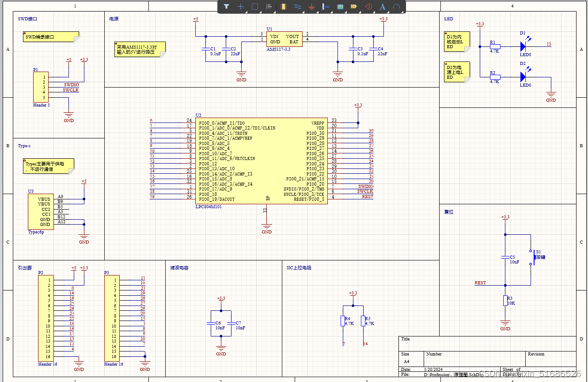The image size is (588, 382).
Task: Select capacitor C5 10uF
Action: 505,257
